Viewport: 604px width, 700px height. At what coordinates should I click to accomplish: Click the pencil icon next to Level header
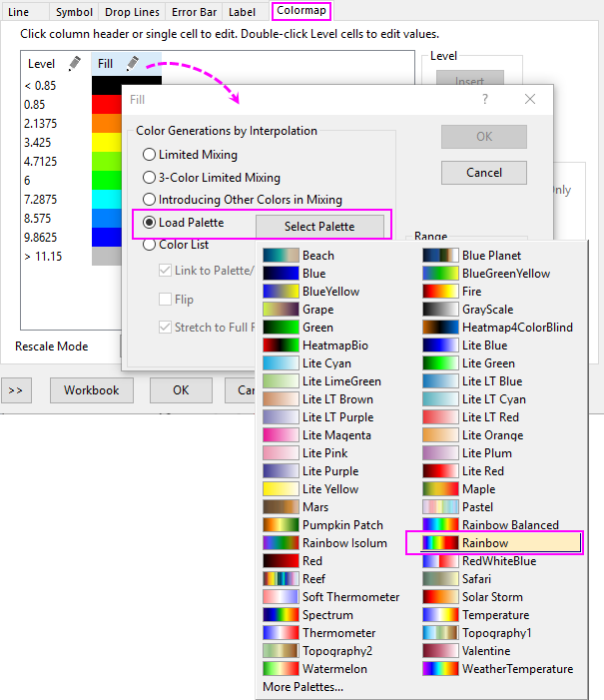pyautogui.click(x=75, y=63)
